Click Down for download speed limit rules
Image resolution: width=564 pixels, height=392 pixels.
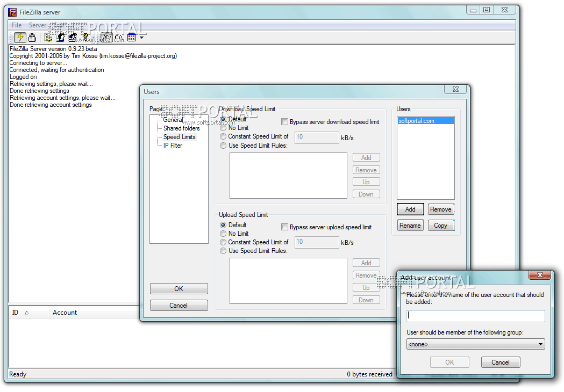pyautogui.click(x=366, y=194)
